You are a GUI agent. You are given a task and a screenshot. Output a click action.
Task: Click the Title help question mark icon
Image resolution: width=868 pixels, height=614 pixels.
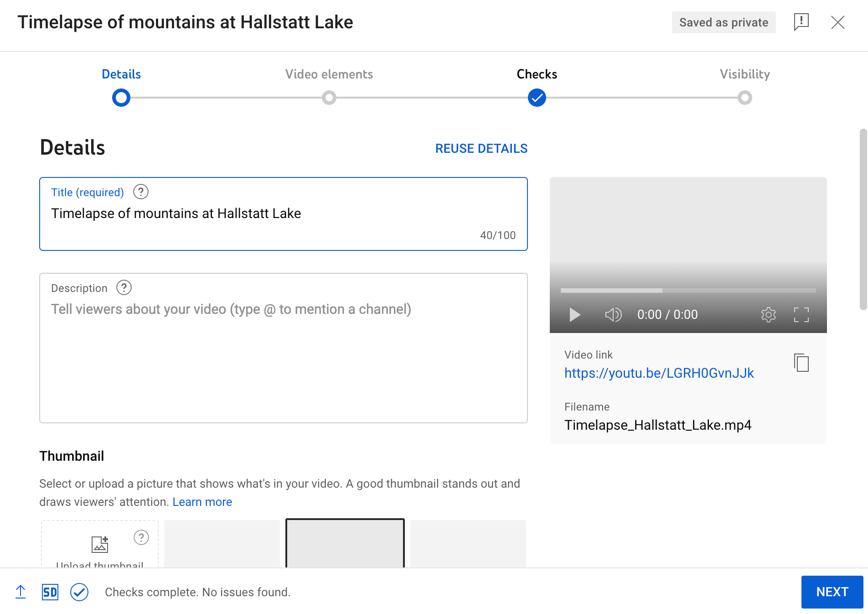[x=141, y=192]
